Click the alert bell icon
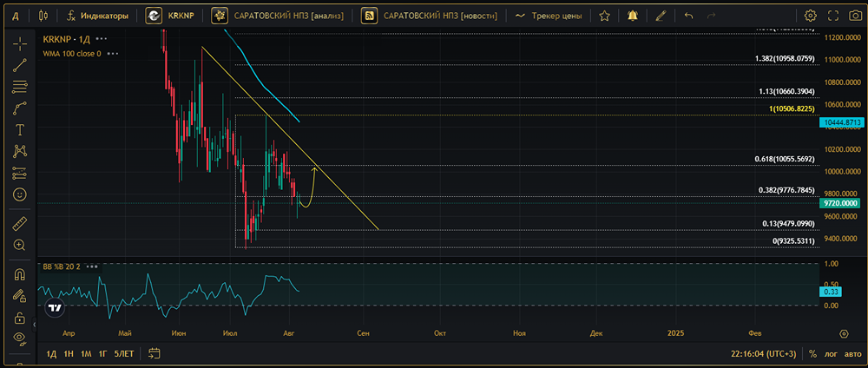 [632, 16]
